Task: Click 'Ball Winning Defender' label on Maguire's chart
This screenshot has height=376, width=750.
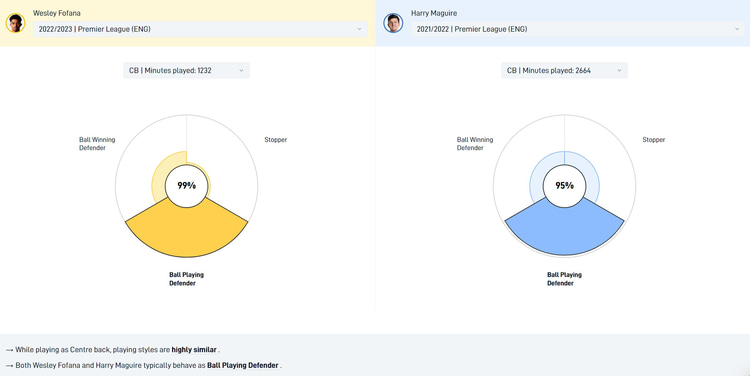Action: click(x=475, y=144)
